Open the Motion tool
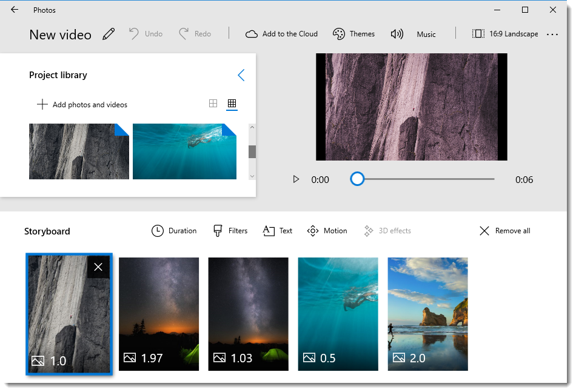The height and width of the screenshot is (392, 576). [x=327, y=231]
